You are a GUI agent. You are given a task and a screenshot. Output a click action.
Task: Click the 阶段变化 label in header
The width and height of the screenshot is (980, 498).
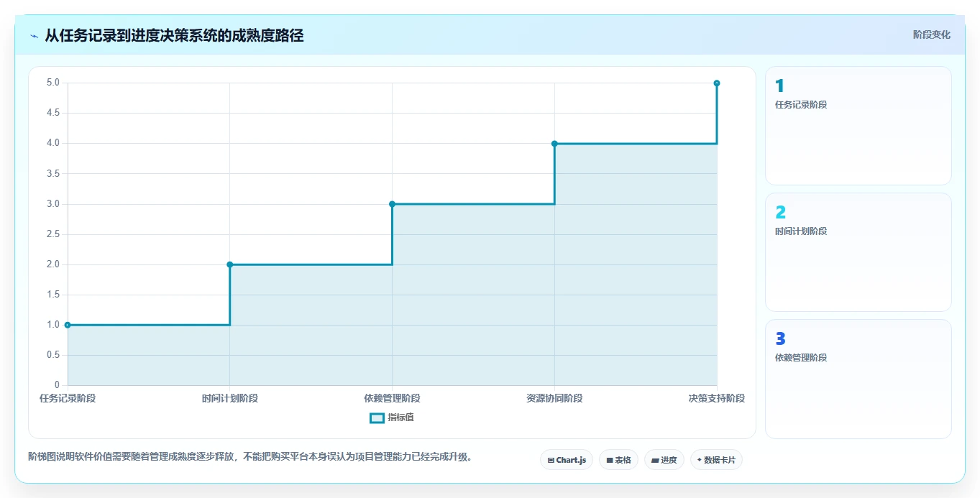931,34
